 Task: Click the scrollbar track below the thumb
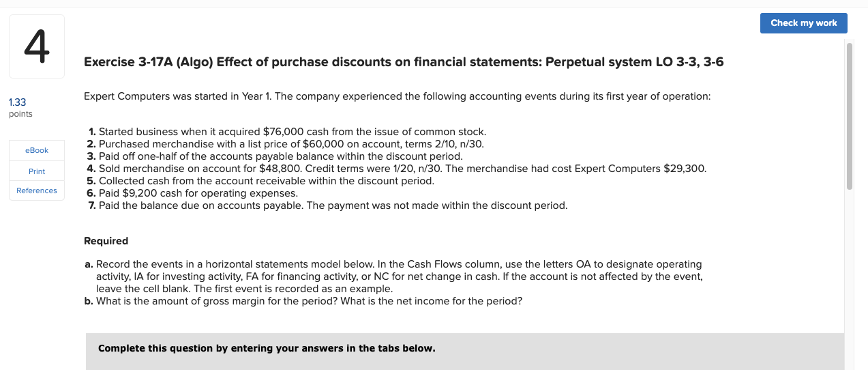[849, 280]
